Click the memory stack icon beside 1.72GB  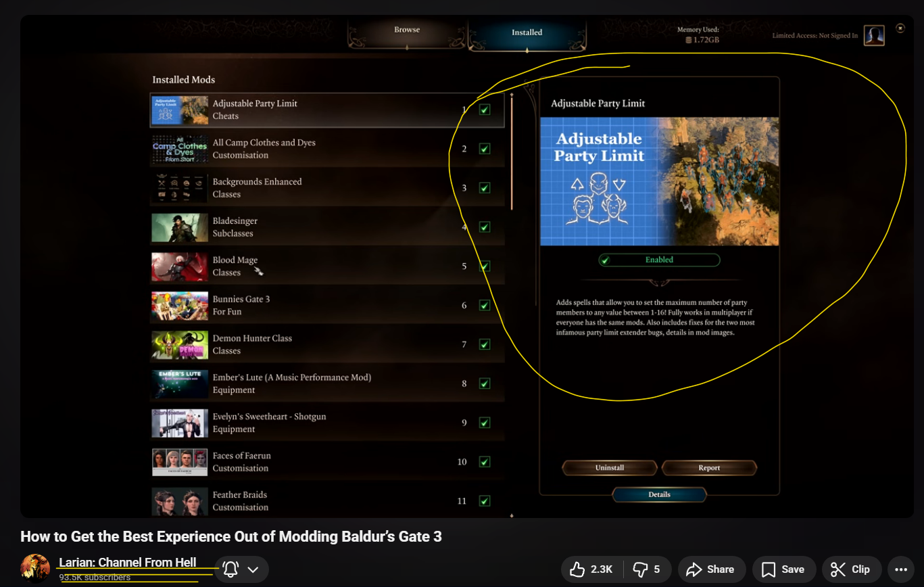689,41
